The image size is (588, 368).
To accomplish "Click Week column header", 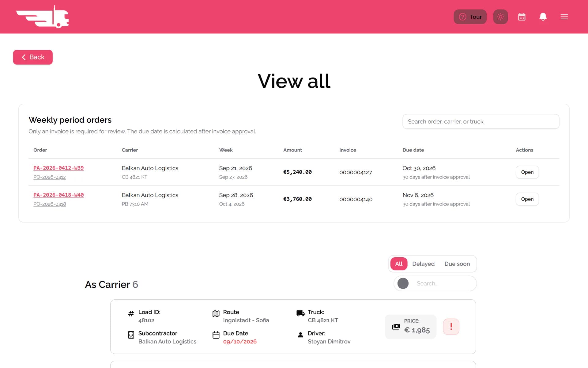I will (226, 150).
